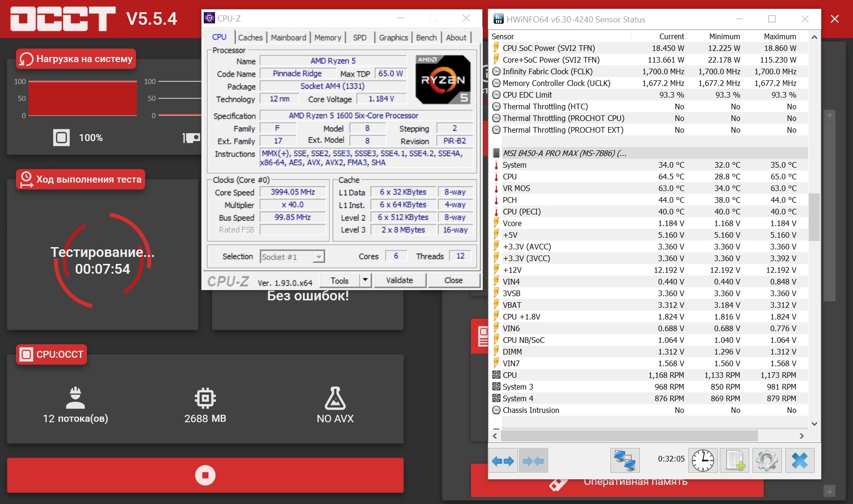Click the HWiNFO scroll up arrow
The height and width of the screenshot is (504, 853).
coord(814,37)
